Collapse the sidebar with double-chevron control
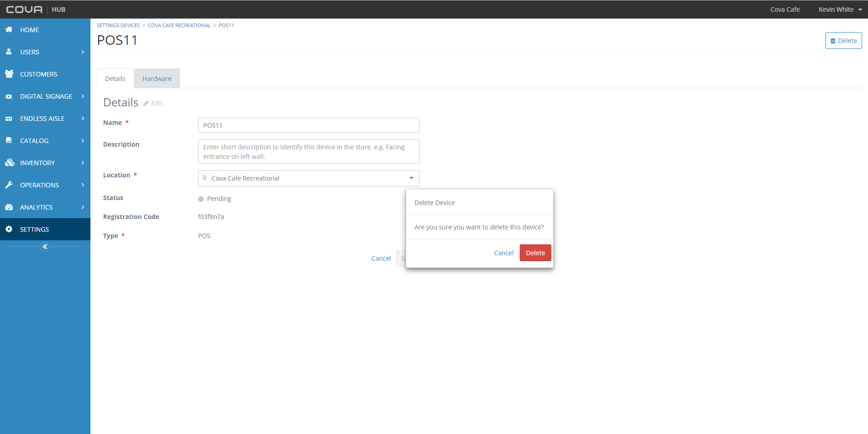Viewport: 868px width, 434px height. click(45, 246)
